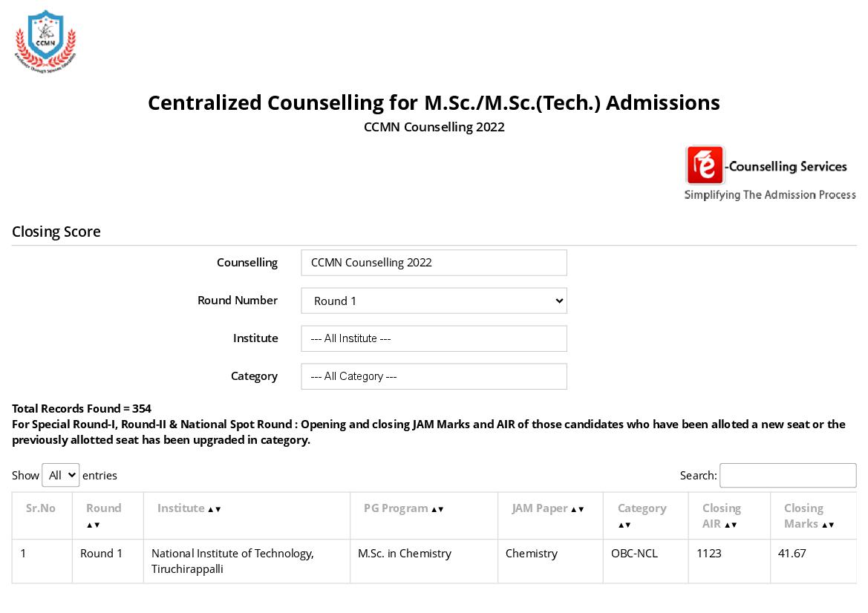Click the Sr.No column header
The height and width of the screenshot is (613, 868).
coord(41,508)
